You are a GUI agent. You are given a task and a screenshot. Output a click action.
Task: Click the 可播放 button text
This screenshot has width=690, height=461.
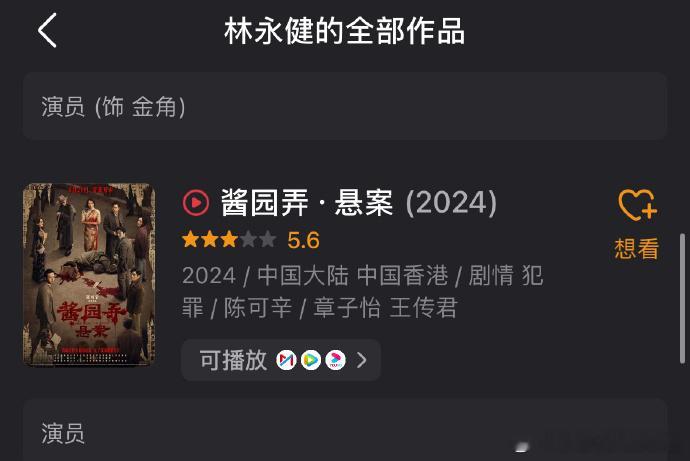[x=233, y=360]
